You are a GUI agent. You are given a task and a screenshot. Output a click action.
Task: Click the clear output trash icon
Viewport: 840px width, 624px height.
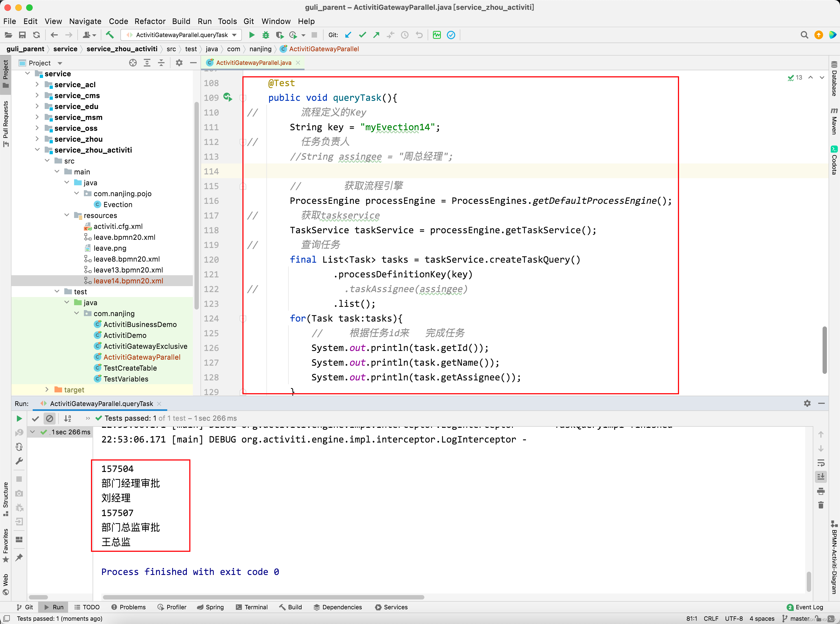820,505
